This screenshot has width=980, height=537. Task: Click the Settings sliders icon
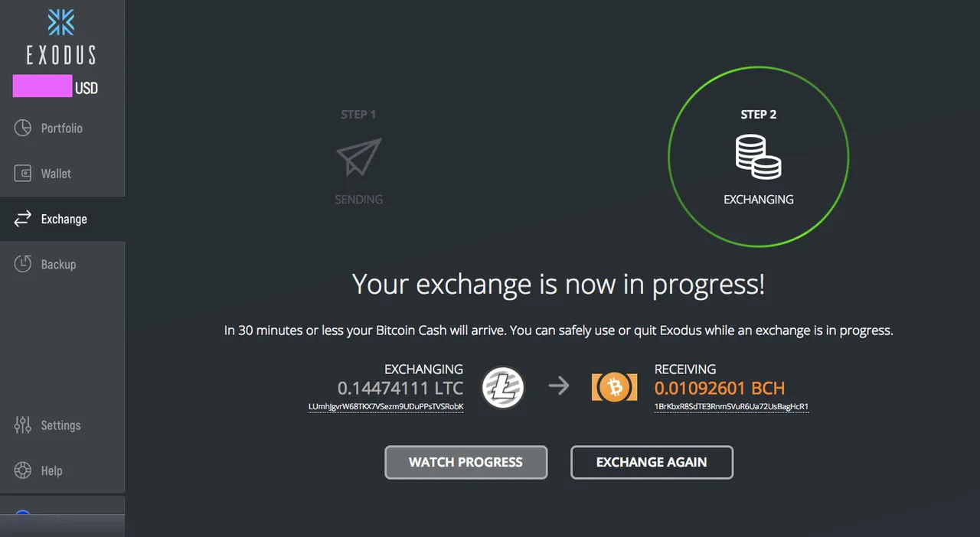(23, 425)
